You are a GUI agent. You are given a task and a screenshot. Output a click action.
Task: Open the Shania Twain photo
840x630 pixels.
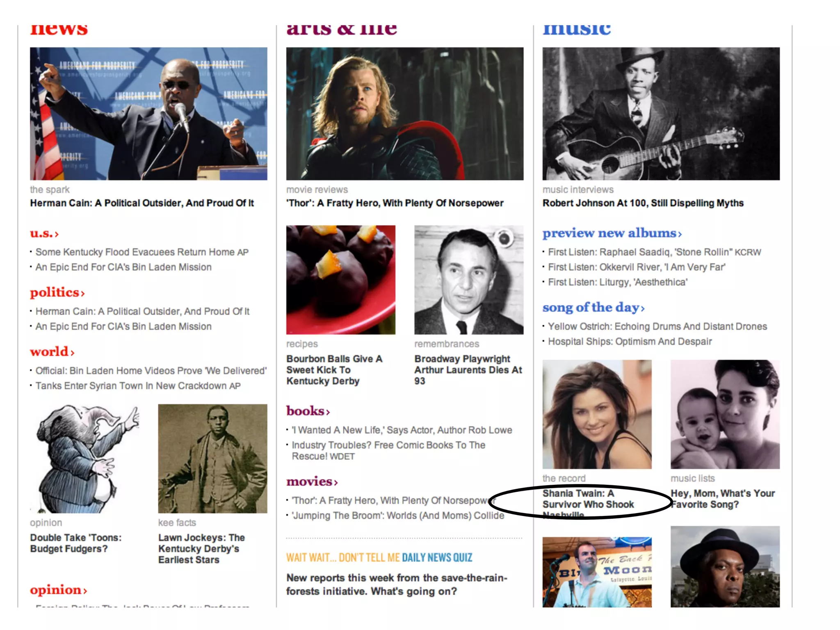tap(597, 414)
